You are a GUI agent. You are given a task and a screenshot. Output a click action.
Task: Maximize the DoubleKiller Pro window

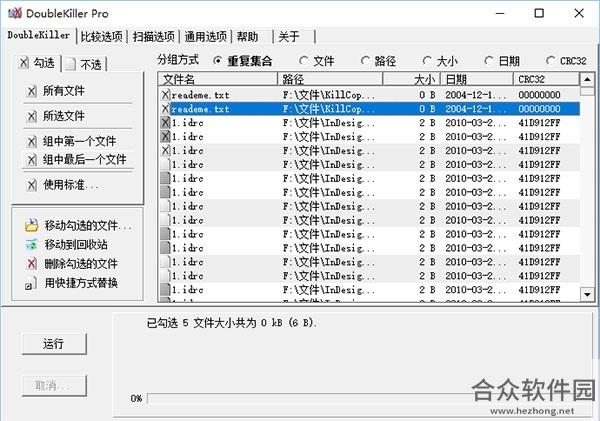click(x=539, y=13)
